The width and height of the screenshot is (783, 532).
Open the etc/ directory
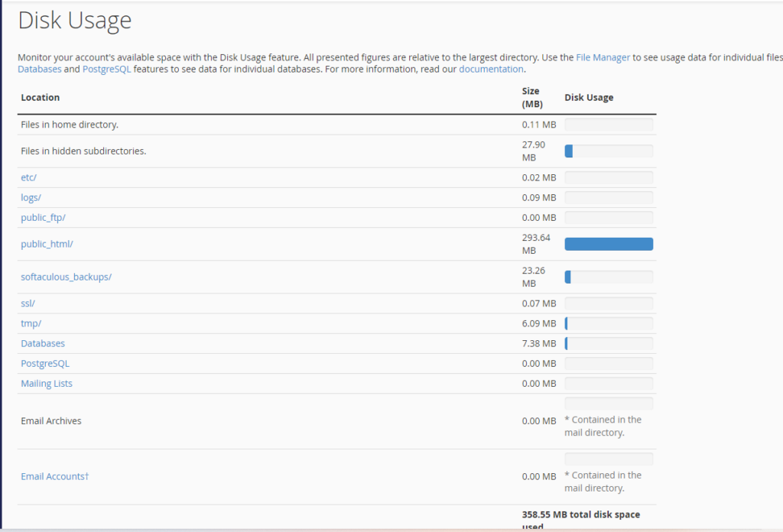pos(28,177)
